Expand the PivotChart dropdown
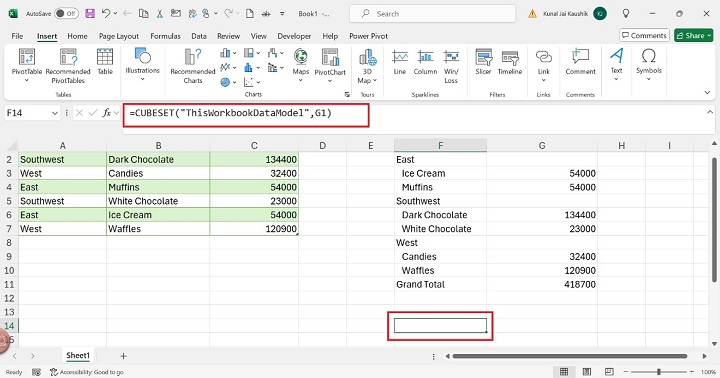 pos(330,81)
